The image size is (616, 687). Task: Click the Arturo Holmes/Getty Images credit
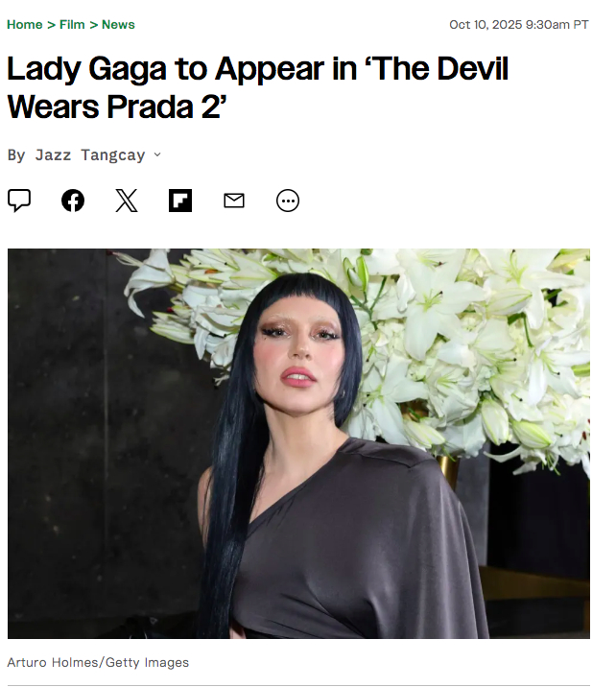(98, 662)
